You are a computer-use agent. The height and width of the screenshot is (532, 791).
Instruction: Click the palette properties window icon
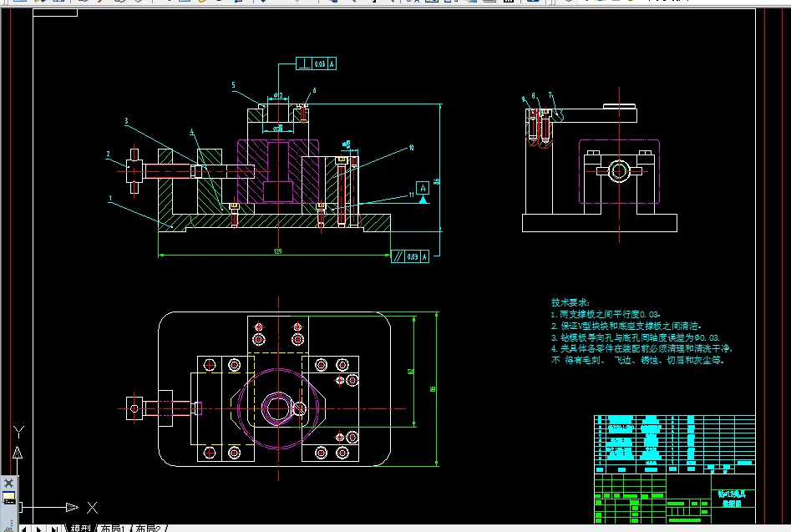[x=9, y=499]
